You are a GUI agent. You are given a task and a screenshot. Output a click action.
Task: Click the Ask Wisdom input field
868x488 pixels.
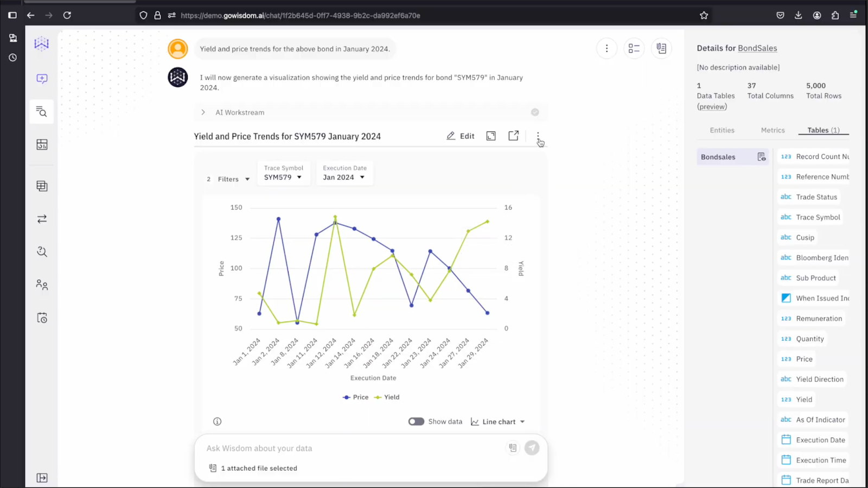pyautogui.click(x=353, y=448)
